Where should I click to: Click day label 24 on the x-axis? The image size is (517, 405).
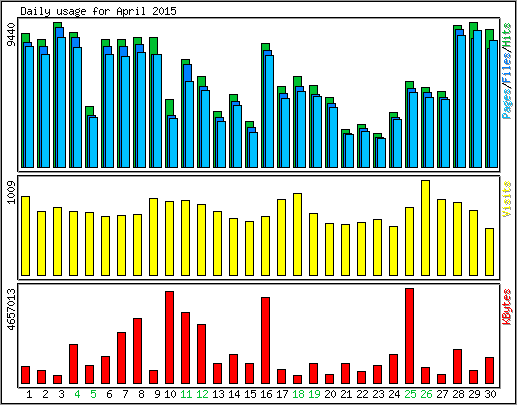(x=394, y=394)
